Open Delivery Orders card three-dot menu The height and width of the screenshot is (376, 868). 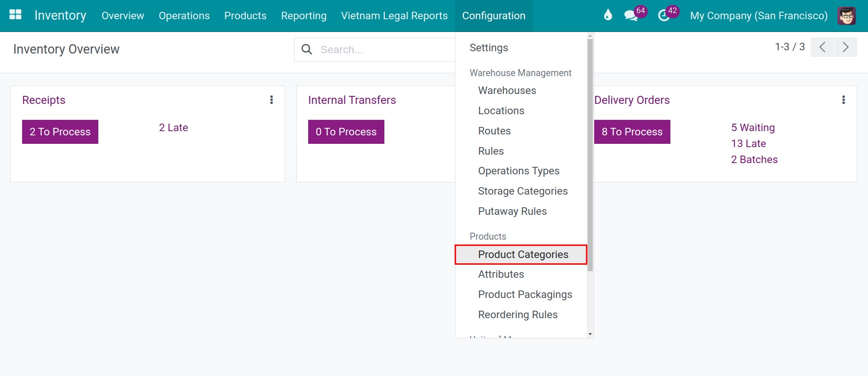point(844,100)
